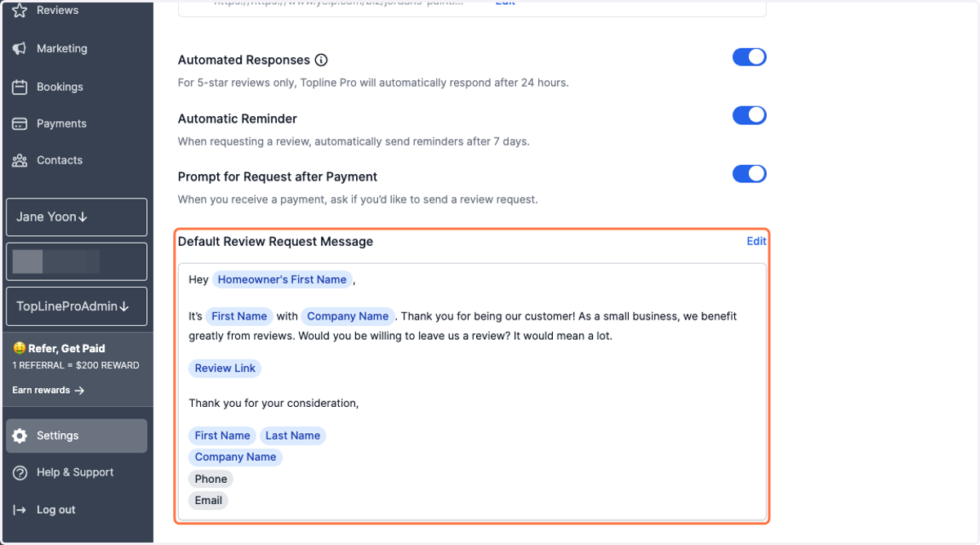Click 5-star reviews auto-respond description
This screenshot has width=980, height=545.
tap(373, 83)
